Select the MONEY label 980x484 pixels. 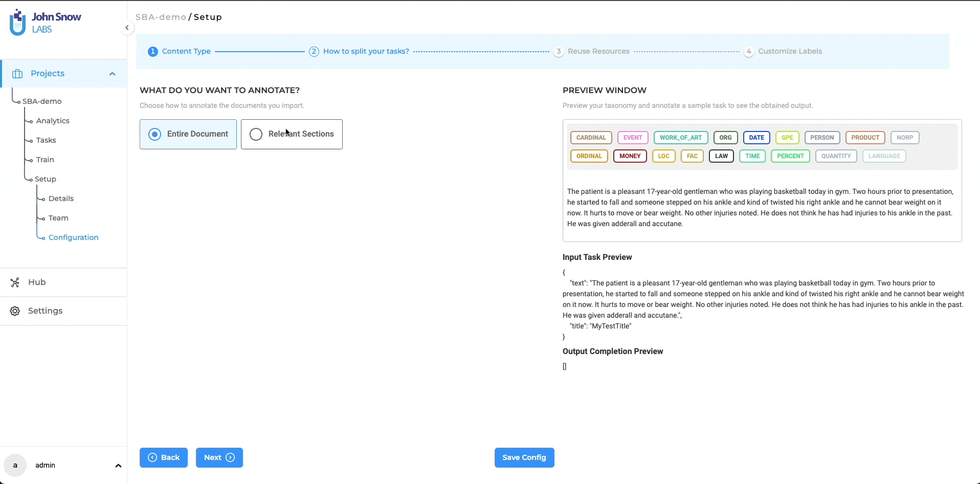click(630, 156)
